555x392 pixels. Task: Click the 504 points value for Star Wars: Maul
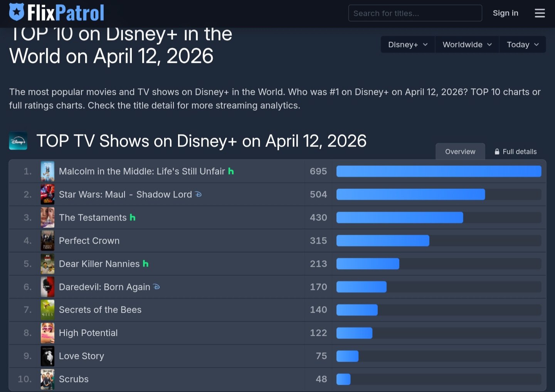(x=318, y=194)
